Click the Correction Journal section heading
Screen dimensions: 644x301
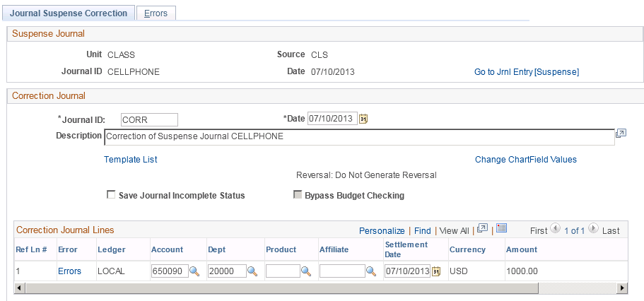49,96
